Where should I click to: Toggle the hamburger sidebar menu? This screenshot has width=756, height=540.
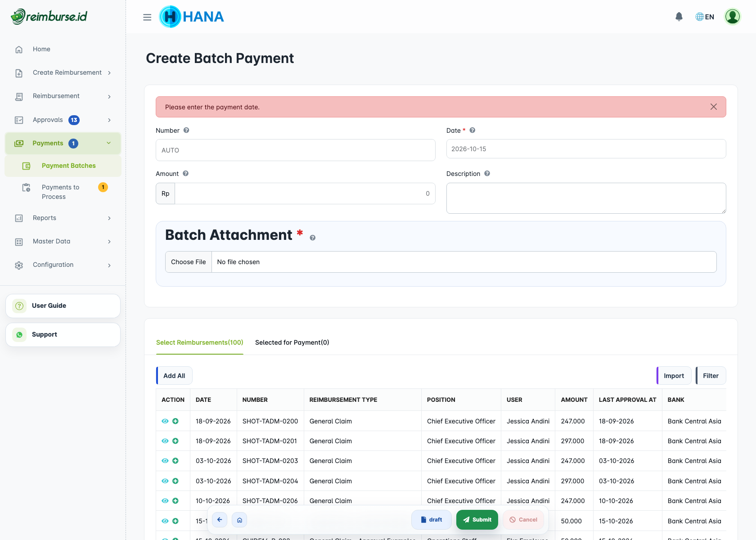tap(147, 17)
